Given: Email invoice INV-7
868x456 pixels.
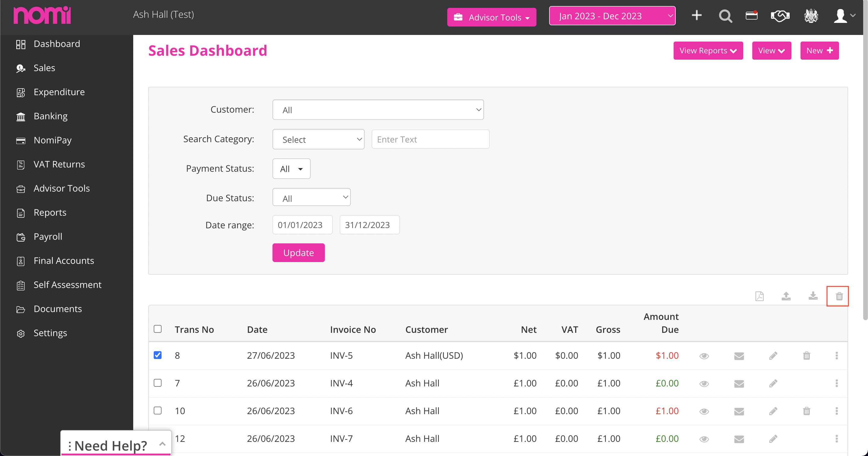Looking at the screenshot, I should pos(739,439).
